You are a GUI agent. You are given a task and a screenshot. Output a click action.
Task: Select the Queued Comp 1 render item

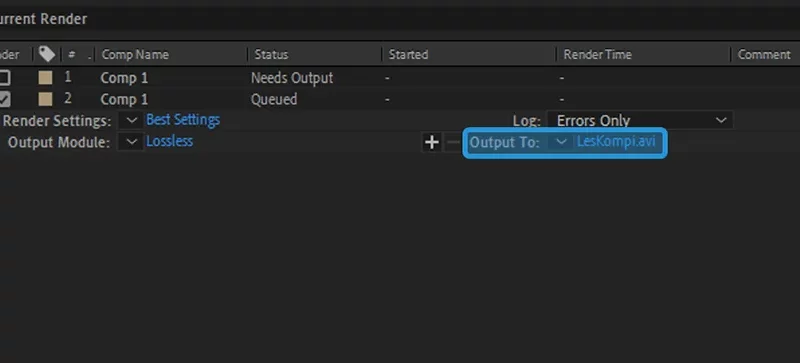pos(400,99)
